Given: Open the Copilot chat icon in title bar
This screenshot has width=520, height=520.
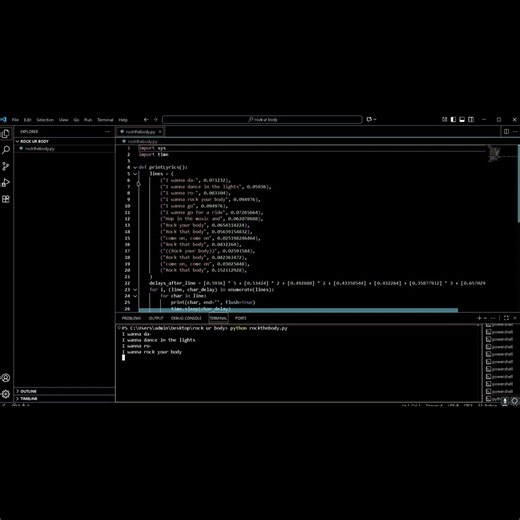Looking at the screenshot, I should [369, 119].
